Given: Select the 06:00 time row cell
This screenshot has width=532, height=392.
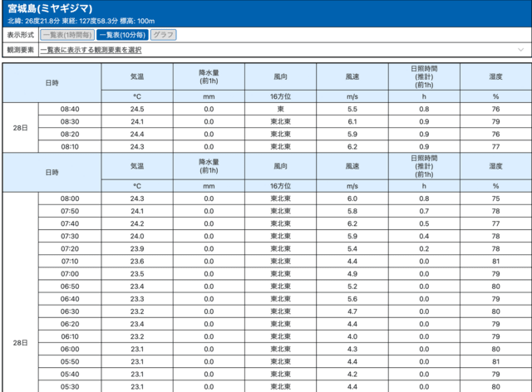Looking at the screenshot, I should (x=70, y=349).
